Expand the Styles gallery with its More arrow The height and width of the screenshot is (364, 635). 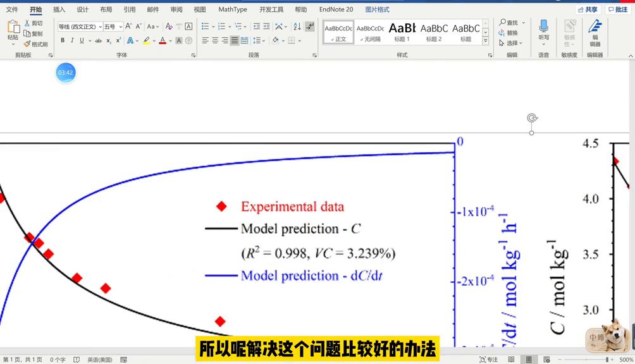(x=485, y=39)
